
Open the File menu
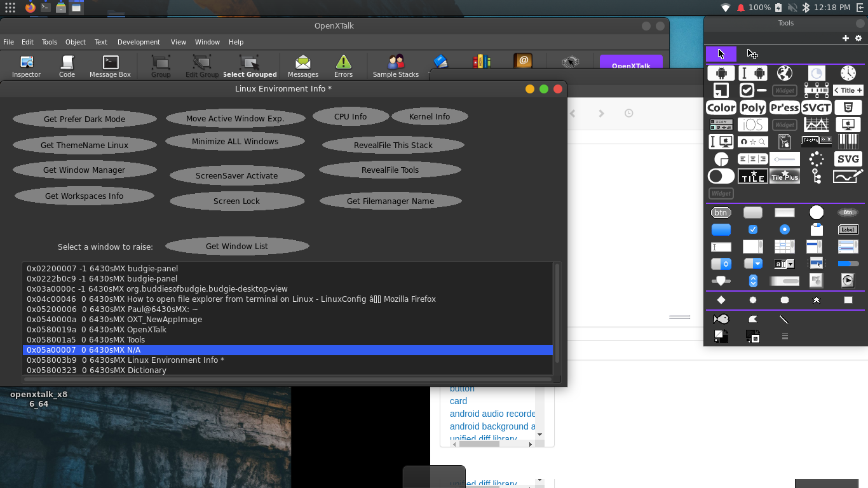(8, 42)
